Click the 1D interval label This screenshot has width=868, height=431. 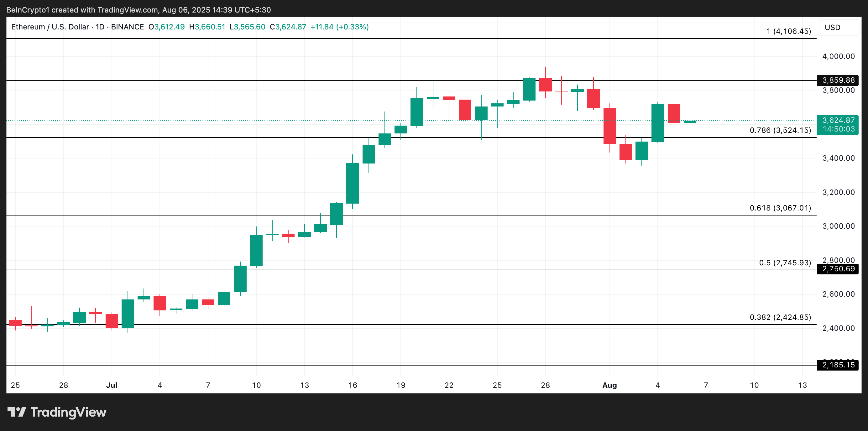[100, 27]
